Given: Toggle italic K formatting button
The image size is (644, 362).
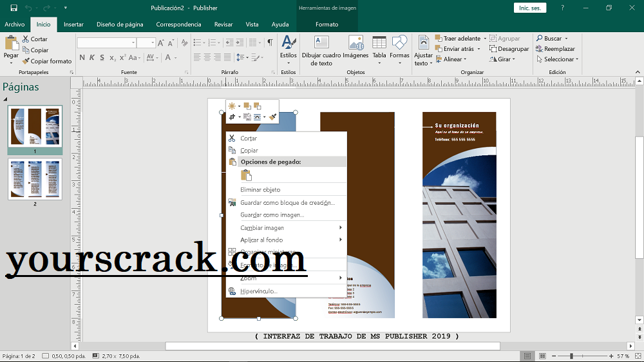Looking at the screenshot, I should coord(92,57).
